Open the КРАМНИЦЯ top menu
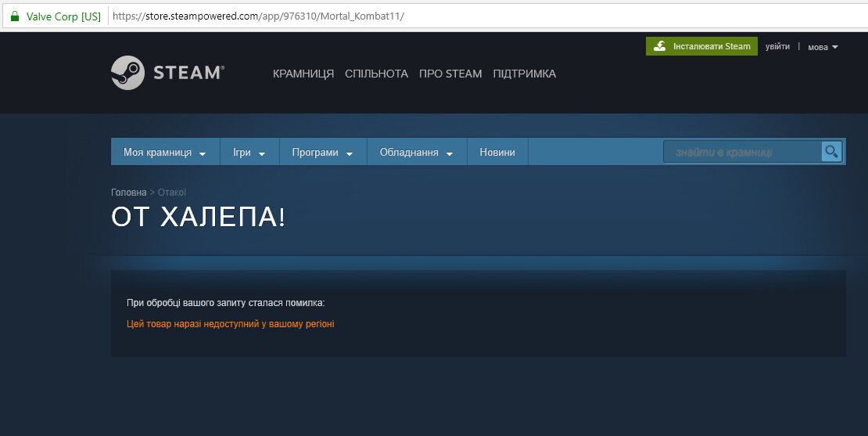The width and height of the screenshot is (868, 436). point(303,74)
